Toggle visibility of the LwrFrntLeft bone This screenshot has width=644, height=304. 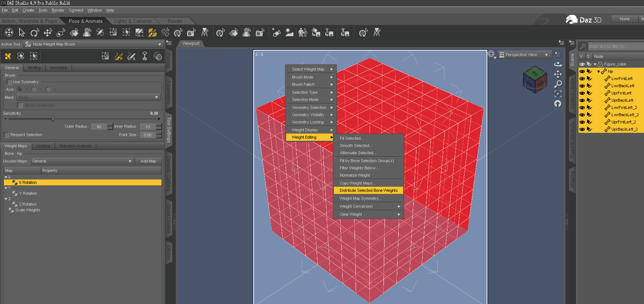click(x=582, y=79)
